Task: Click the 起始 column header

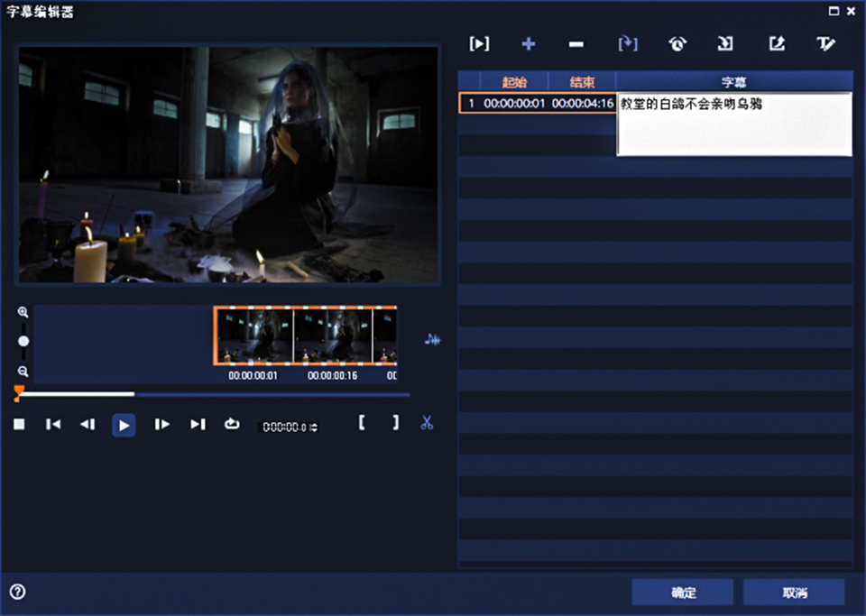Action: (x=514, y=82)
